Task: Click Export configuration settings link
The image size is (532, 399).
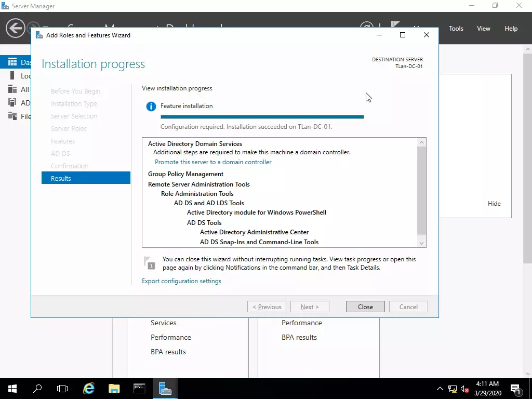Action: [181, 281]
